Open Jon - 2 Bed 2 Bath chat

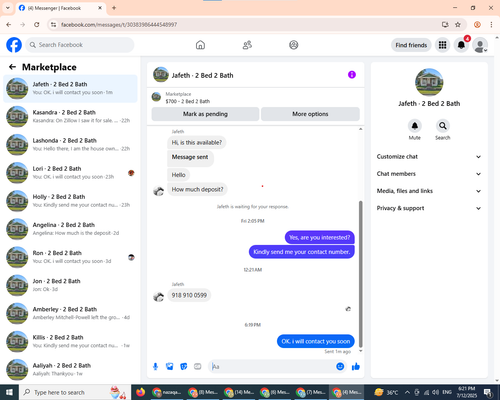[x=70, y=285]
